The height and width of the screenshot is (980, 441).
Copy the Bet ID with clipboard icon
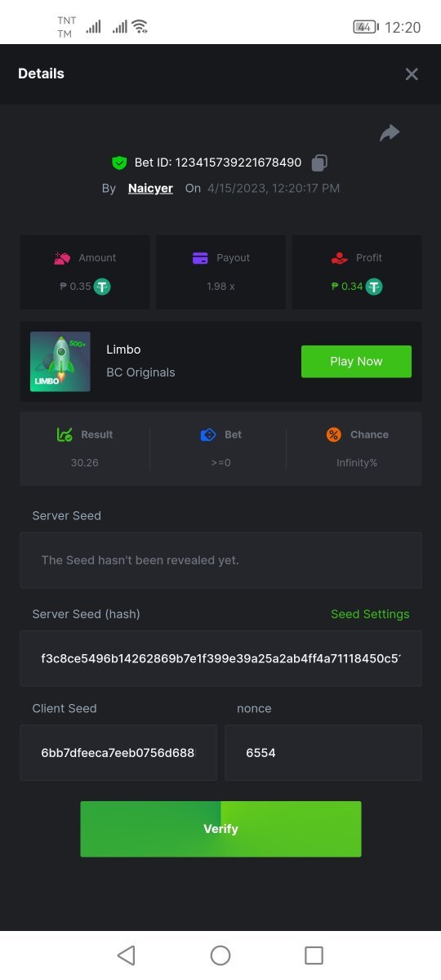coord(319,163)
